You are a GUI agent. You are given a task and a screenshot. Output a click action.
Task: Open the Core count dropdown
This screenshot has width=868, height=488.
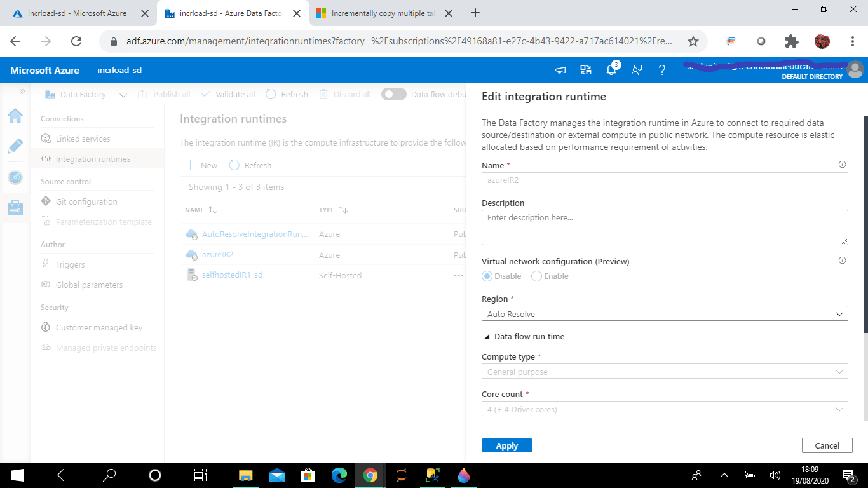pyautogui.click(x=665, y=409)
